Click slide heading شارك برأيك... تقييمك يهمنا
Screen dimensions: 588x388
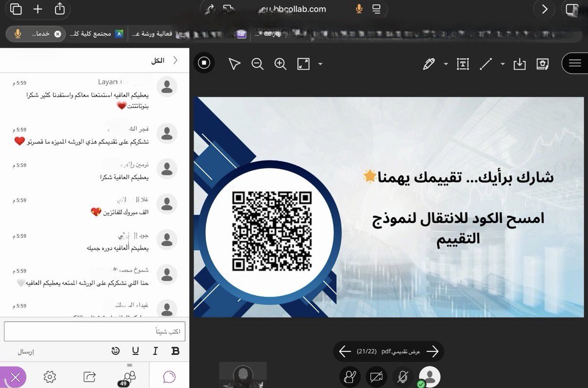click(x=458, y=177)
